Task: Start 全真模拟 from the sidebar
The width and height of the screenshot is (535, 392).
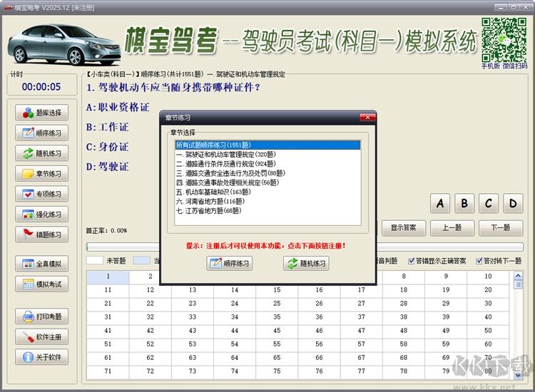Action: point(41,264)
